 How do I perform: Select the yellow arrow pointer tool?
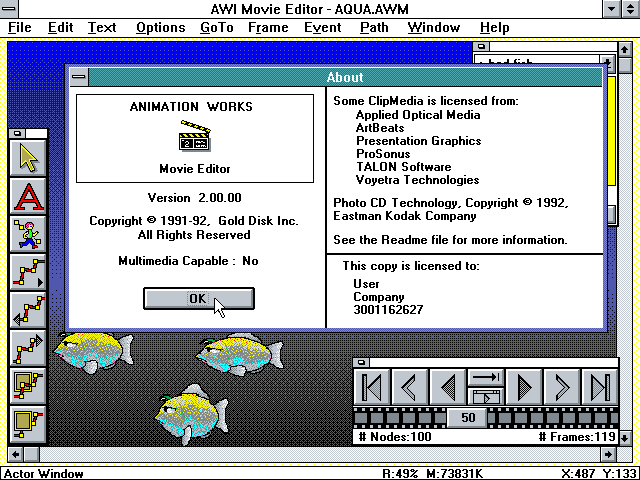[28, 158]
